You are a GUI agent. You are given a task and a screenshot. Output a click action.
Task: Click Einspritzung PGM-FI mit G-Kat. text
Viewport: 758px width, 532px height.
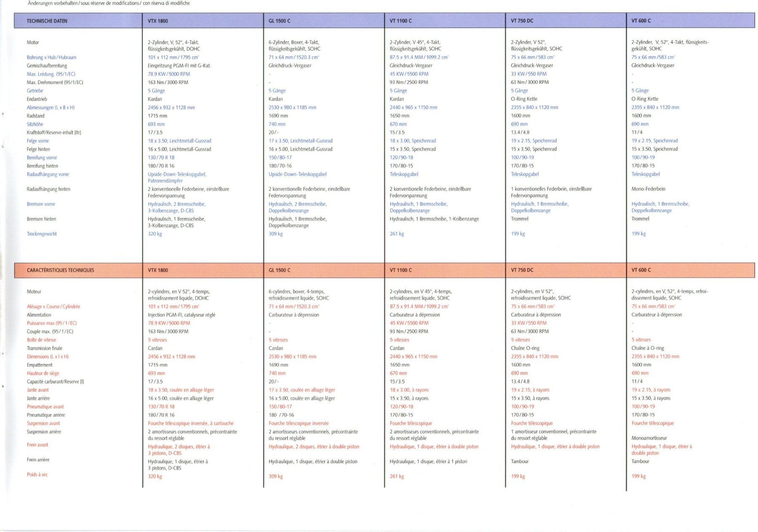click(179, 66)
